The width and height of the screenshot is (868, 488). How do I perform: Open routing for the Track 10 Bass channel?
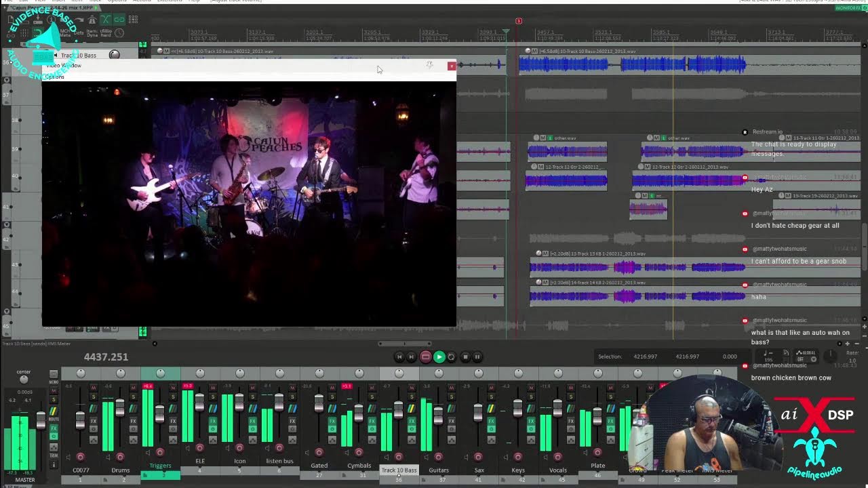412,409
